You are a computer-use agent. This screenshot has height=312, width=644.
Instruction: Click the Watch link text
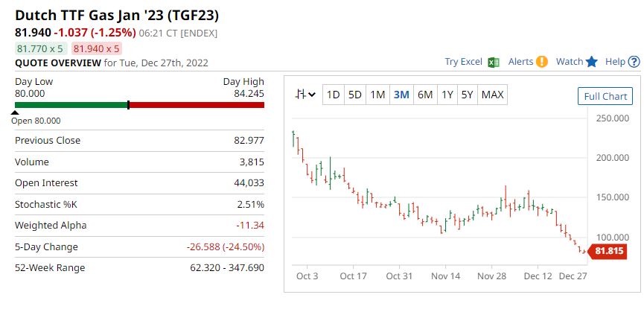pyautogui.click(x=570, y=62)
